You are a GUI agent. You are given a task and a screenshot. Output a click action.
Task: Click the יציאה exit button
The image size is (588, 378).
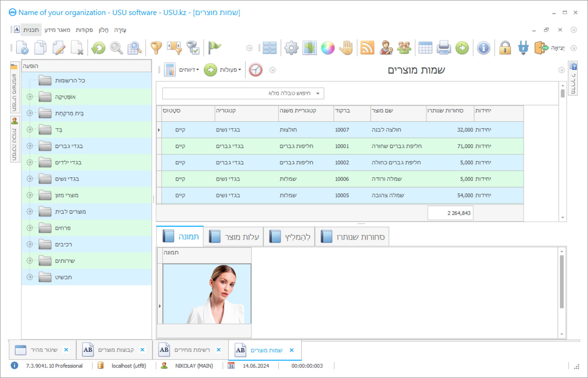pos(549,48)
